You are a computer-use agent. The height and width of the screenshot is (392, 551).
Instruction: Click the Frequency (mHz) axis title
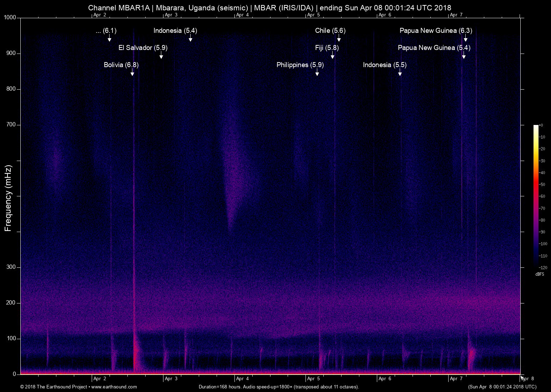[x=8, y=198]
